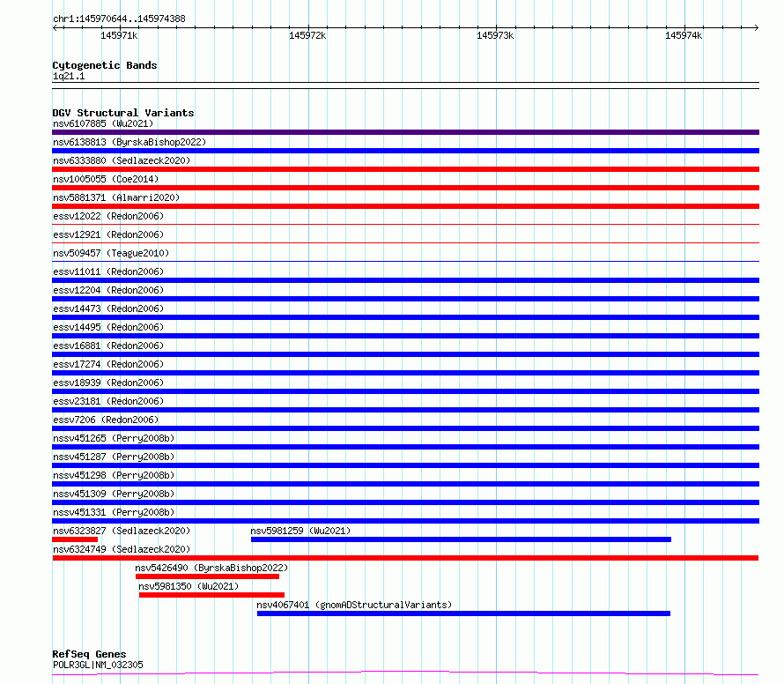Click the 145974k ruler tick label
This screenshot has height=684, width=784.
684,35
